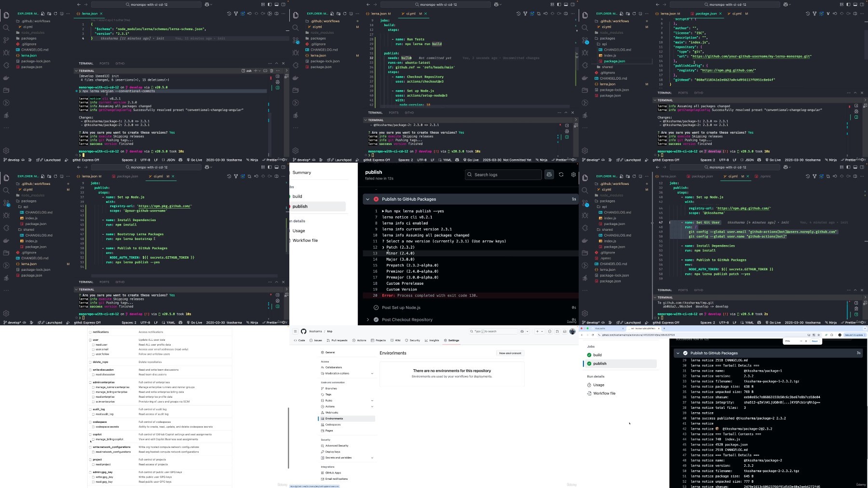Click GitHub logo on the Environments settings page

point(303,332)
